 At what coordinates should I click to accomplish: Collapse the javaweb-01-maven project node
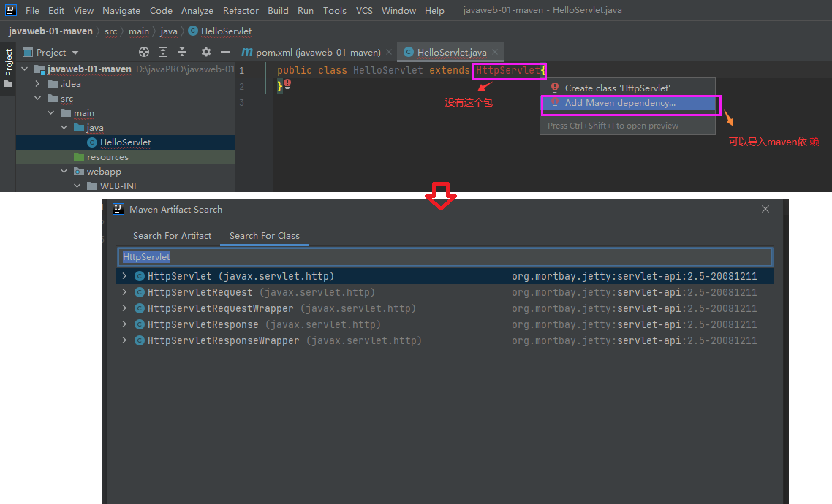pyautogui.click(x=24, y=69)
